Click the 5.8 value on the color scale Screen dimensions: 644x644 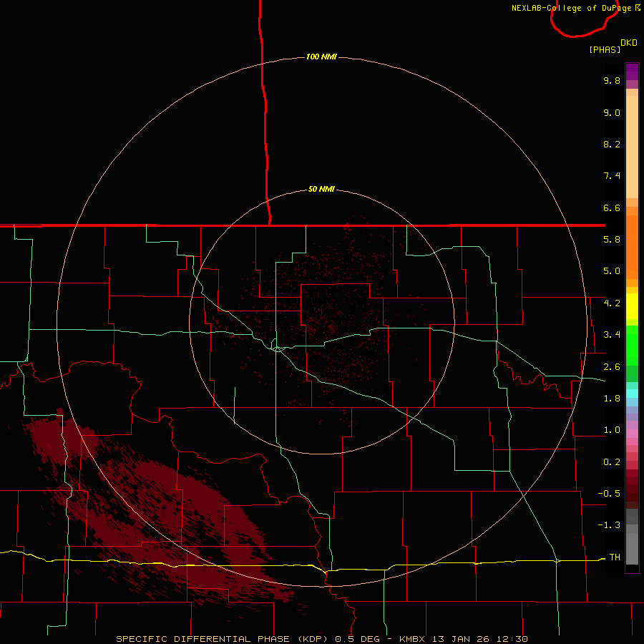[x=612, y=240]
